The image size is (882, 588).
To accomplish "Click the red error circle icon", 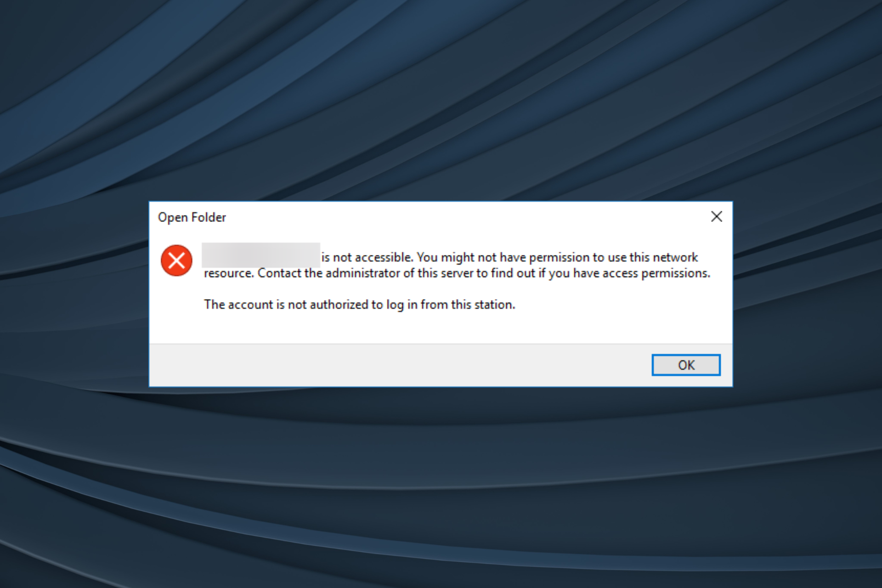I will [x=176, y=260].
